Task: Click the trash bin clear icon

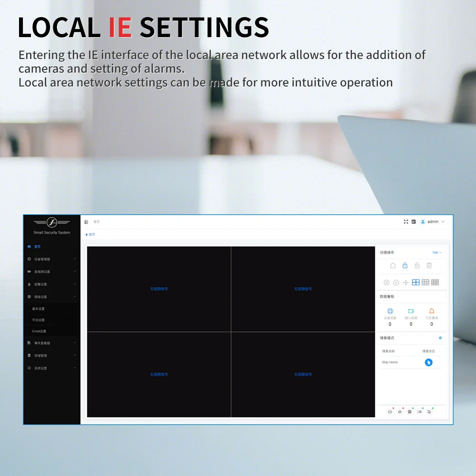Action: (429, 266)
